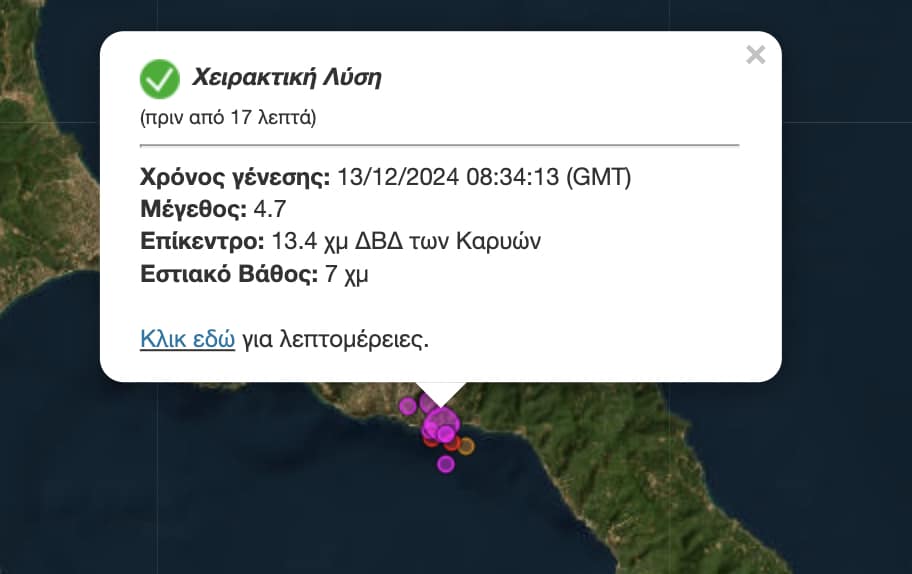This screenshot has height=574, width=912.
Task: Click the 'Εστιακό Βάθος: 7 χμ' line
Action: pyautogui.click(x=254, y=273)
